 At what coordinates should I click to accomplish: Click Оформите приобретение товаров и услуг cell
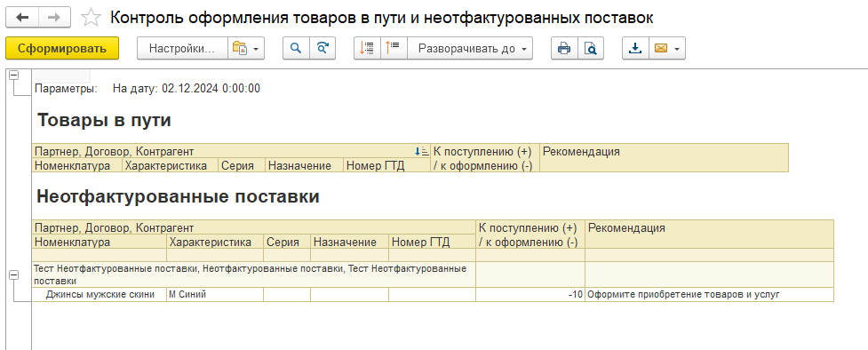tap(709, 295)
